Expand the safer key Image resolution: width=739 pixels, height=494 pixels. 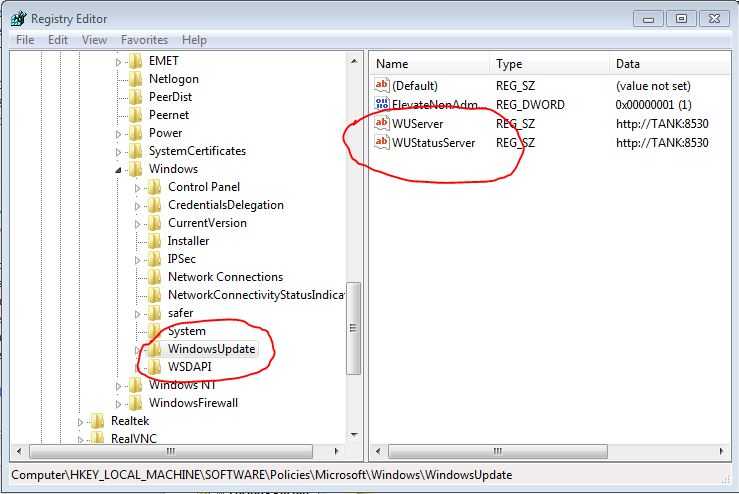pyautogui.click(x=137, y=314)
